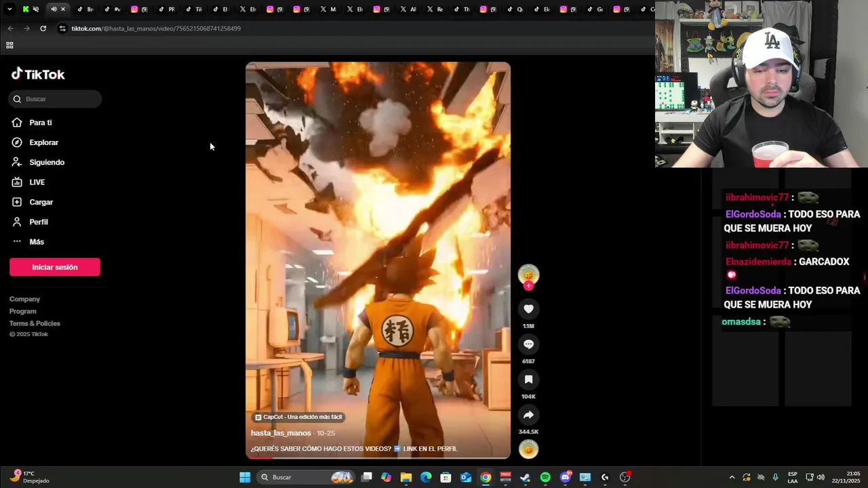868x488 pixels.
Task: Click the CapCut Una edición más fácil tag
Action: click(298, 417)
